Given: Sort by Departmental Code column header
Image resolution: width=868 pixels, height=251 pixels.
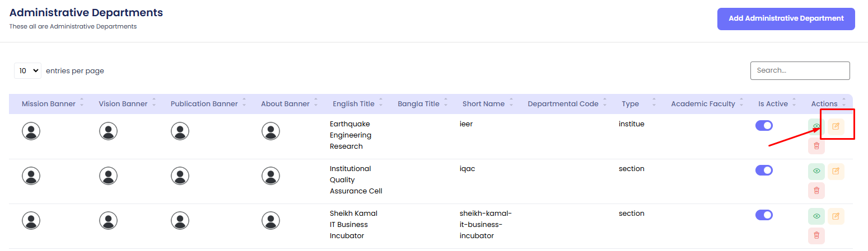Looking at the screenshot, I should (x=563, y=103).
